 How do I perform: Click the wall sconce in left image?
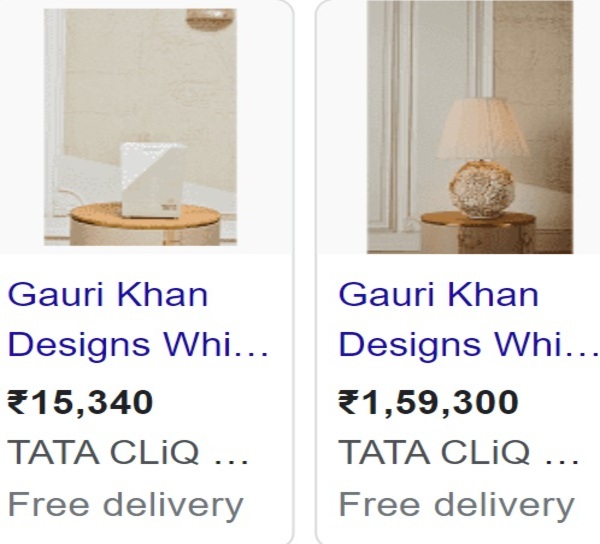pyautogui.click(x=210, y=19)
